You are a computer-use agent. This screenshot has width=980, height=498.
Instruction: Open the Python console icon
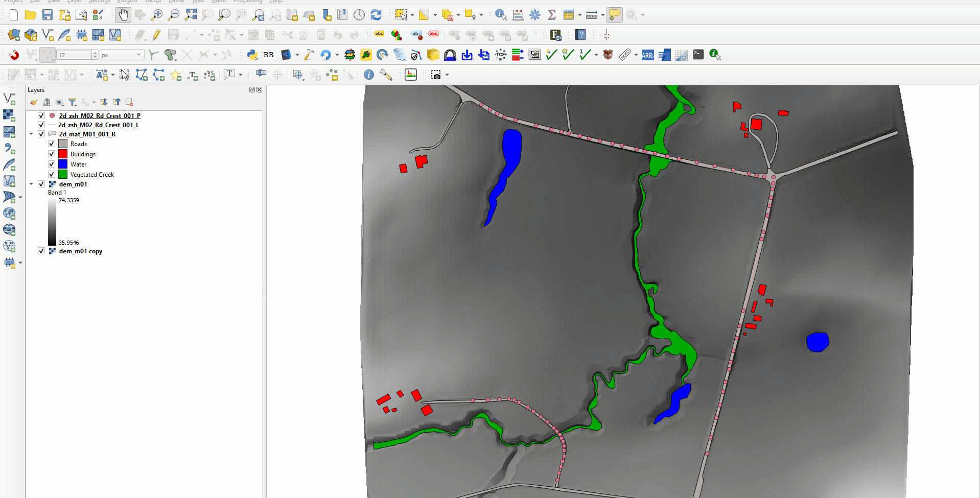tap(252, 55)
